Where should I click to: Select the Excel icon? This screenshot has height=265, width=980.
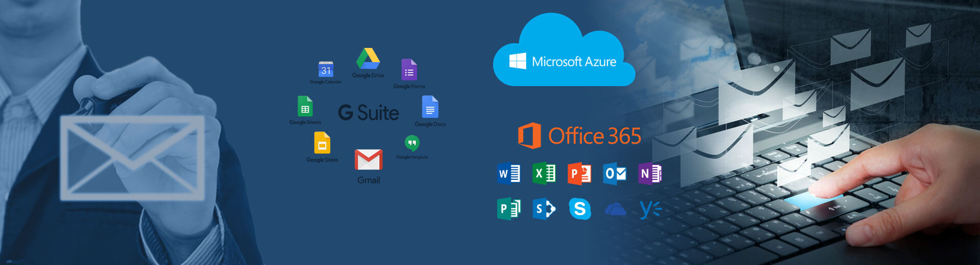544,174
